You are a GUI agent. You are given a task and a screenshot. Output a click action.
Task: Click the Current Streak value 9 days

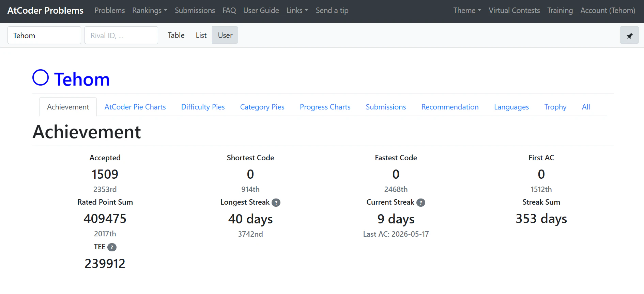click(396, 219)
